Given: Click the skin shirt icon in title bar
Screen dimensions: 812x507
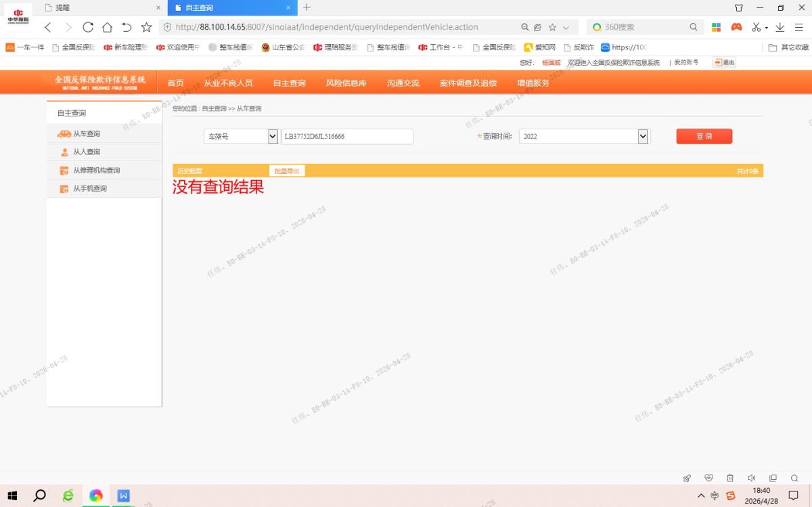Looking at the screenshot, I should point(739,7).
